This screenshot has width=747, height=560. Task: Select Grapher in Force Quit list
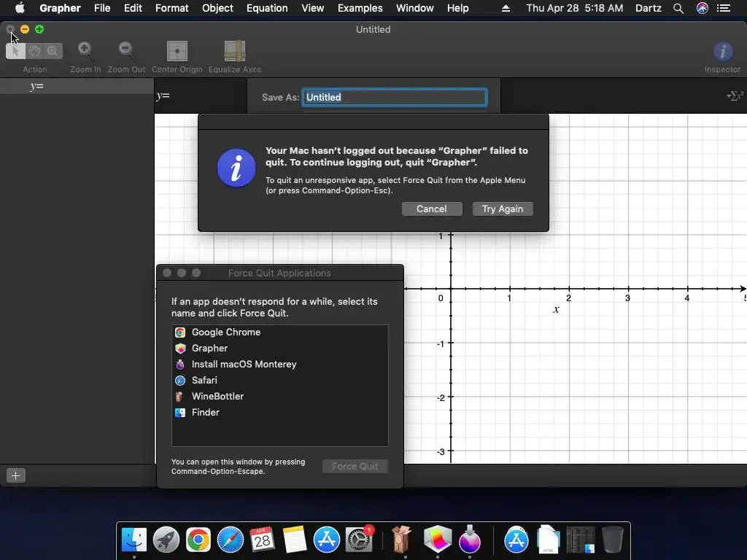click(279, 348)
